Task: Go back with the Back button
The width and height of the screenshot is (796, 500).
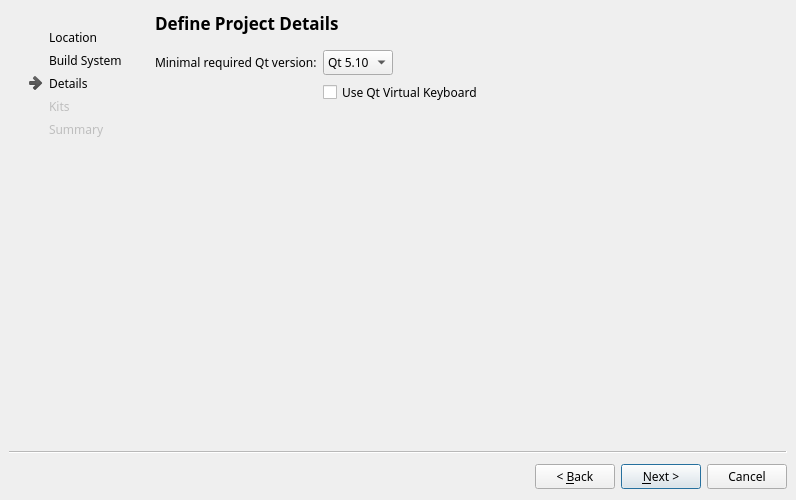Action: point(574,477)
